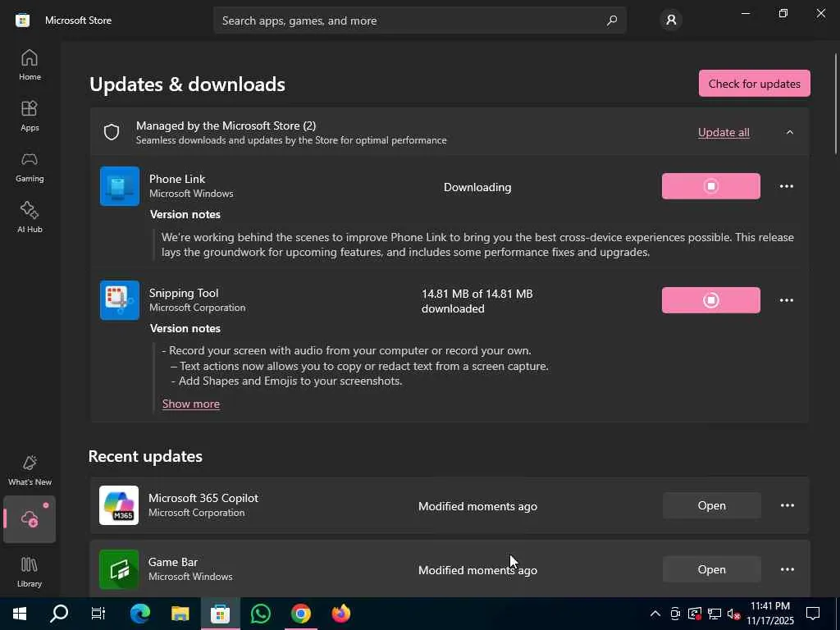This screenshot has height=630, width=840.
Task: Click Show more under Snipping Tool notes
Action: [x=190, y=404]
